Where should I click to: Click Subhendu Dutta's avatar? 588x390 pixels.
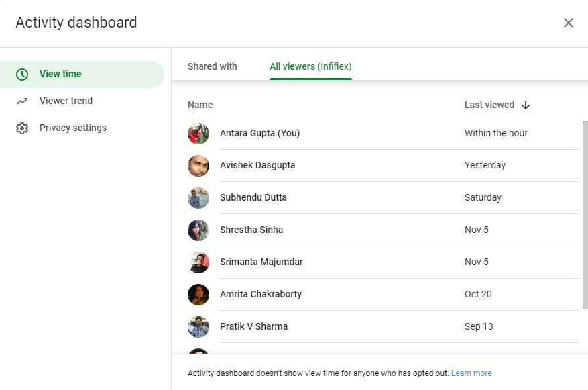(198, 198)
